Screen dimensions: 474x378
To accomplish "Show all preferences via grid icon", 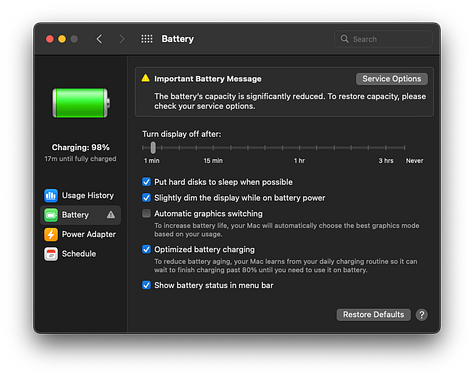I will click(147, 39).
